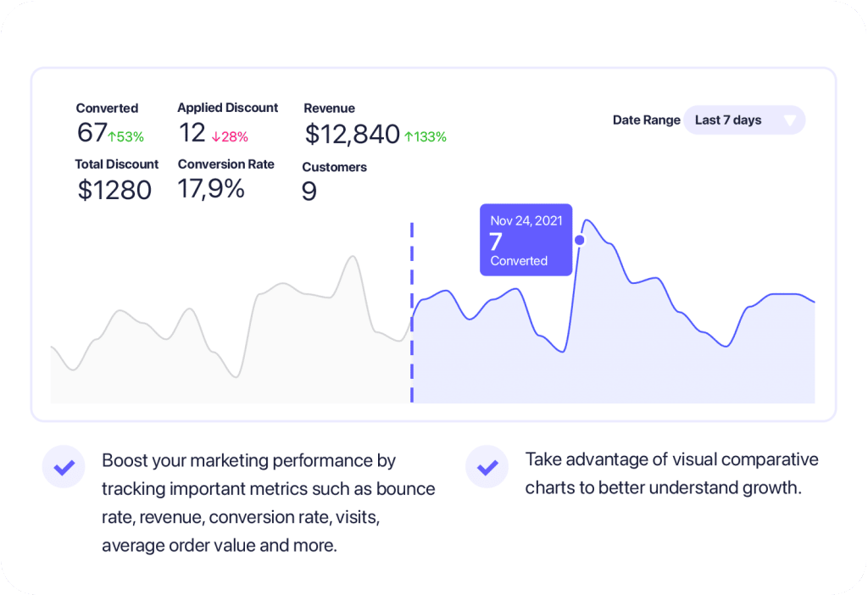Click the green checkmark beside marketing performance text
868x595 pixels.
pyautogui.click(x=64, y=466)
